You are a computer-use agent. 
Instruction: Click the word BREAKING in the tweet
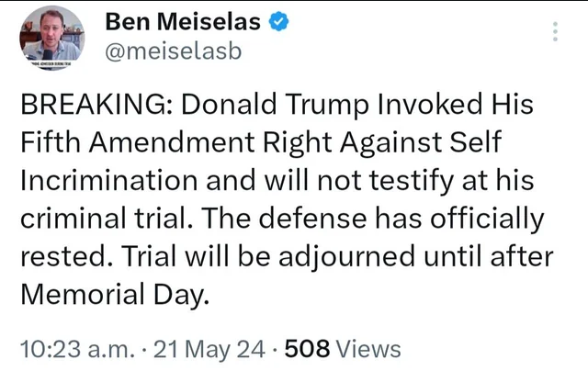(x=91, y=106)
